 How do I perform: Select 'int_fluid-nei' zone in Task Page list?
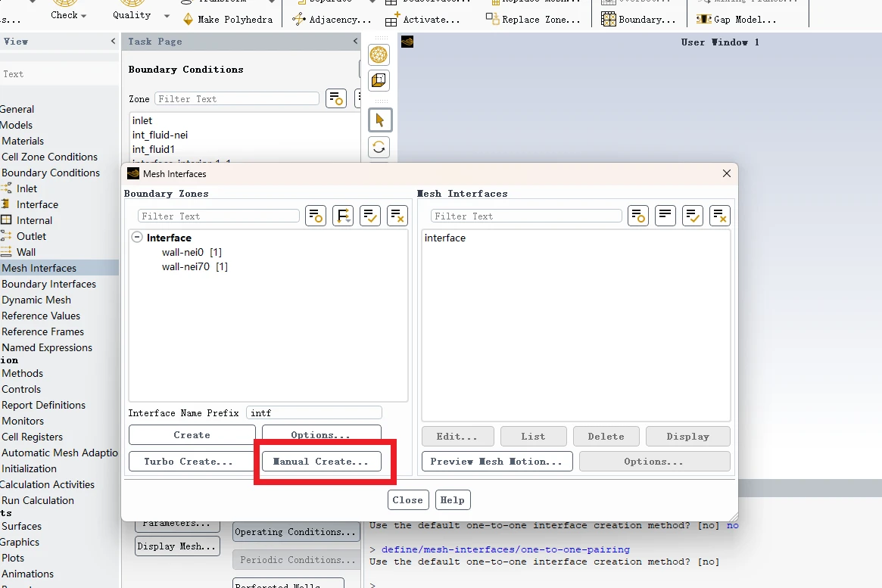[160, 135]
